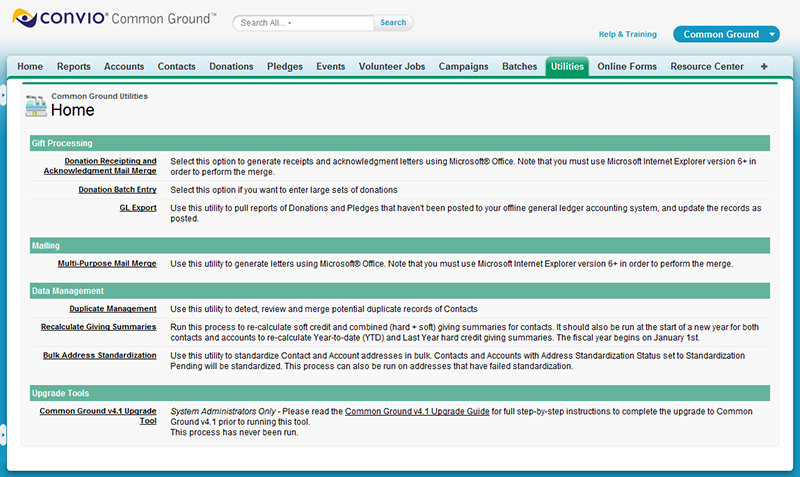Open the Help & Training link
The height and width of the screenshot is (477, 800).
tap(627, 34)
